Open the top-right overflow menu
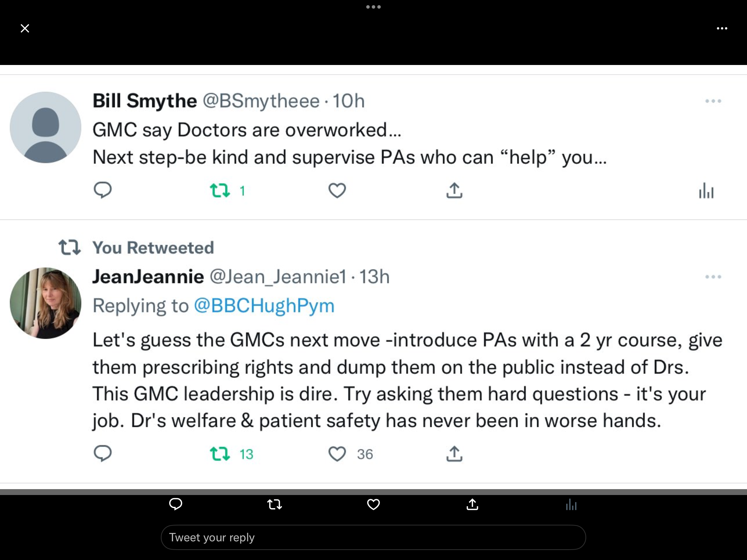The height and width of the screenshot is (560, 747). [722, 28]
